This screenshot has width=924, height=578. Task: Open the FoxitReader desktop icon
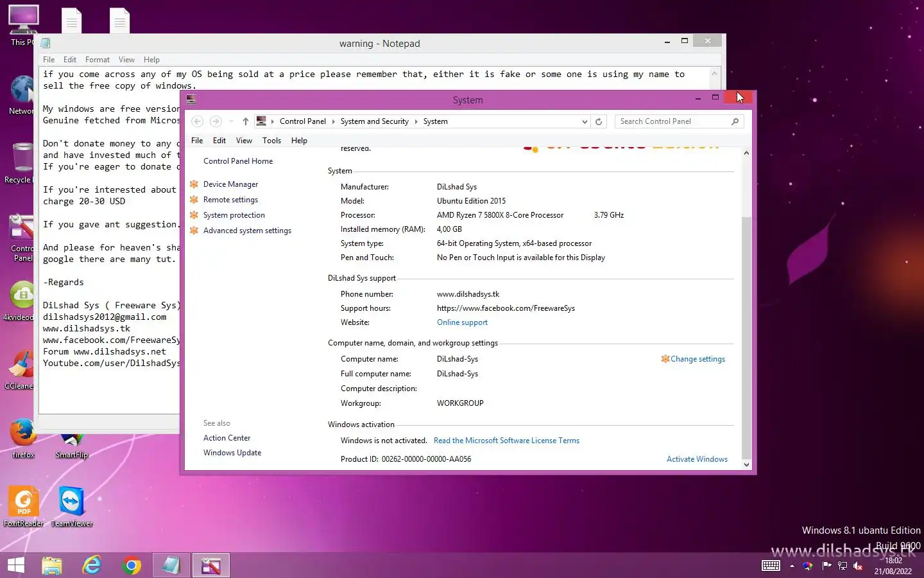[23, 507]
